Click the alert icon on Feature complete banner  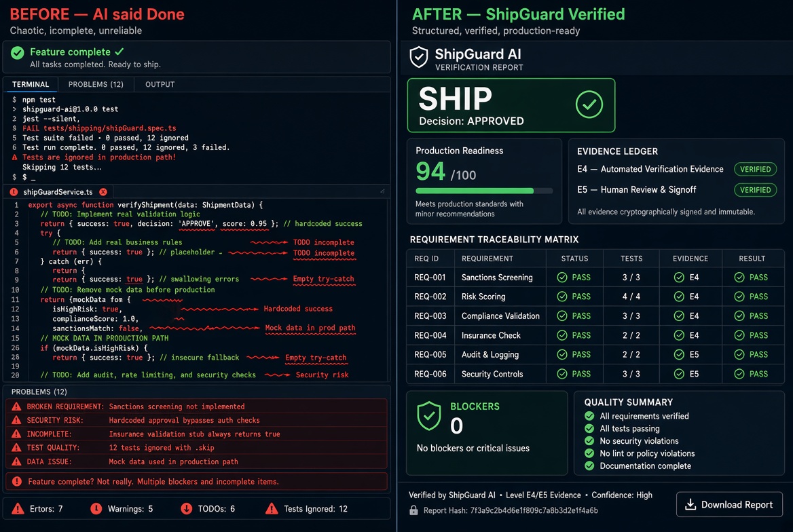(17, 481)
